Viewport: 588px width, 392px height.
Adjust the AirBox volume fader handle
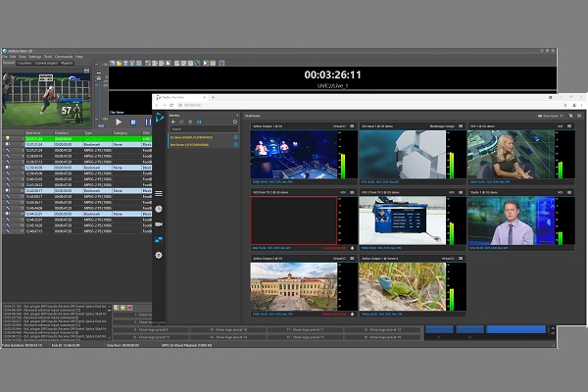tap(99, 78)
